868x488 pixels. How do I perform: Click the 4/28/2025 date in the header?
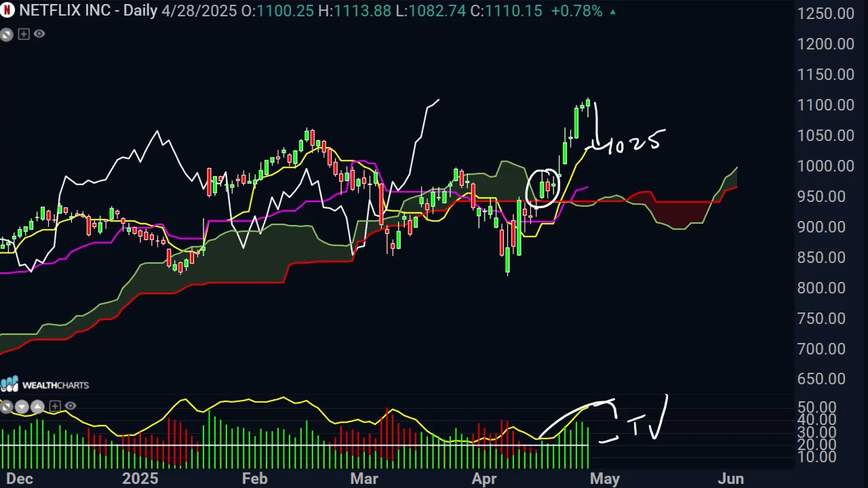(199, 10)
